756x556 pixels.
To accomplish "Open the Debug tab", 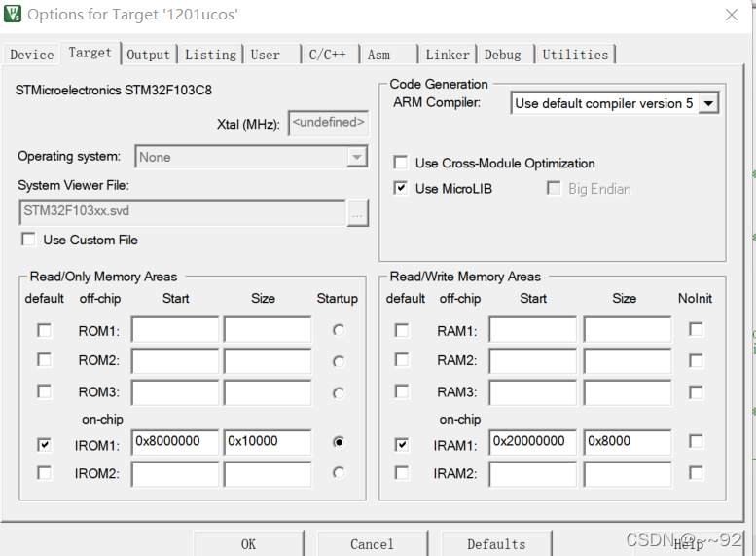I will 506,55.
